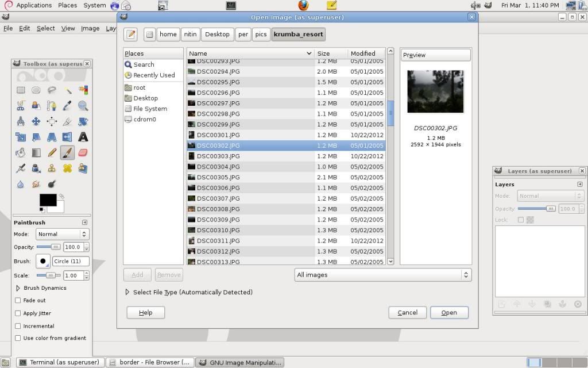
Task: Select the Fuzzy Select wand tool
Action: click(68, 90)
